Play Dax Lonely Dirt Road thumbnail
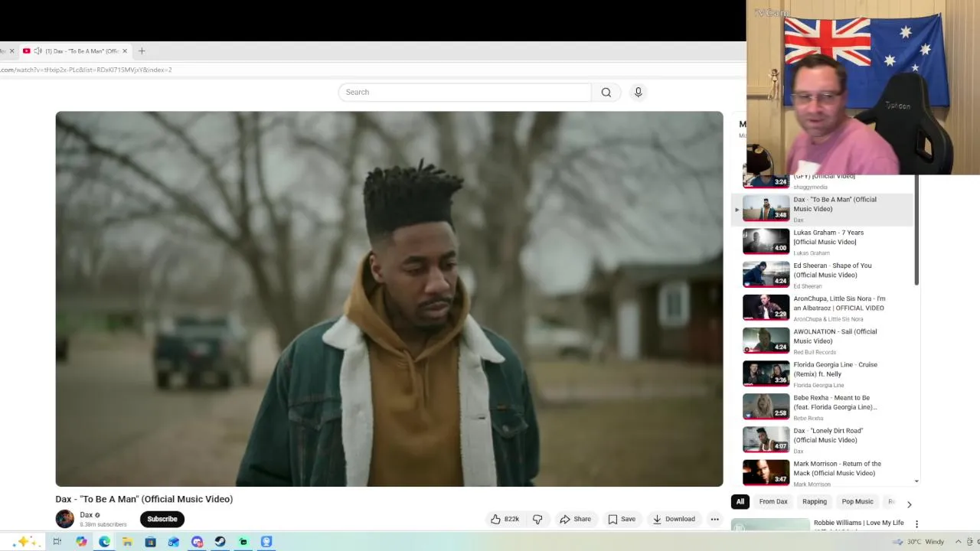 click(x=766, y=439)
